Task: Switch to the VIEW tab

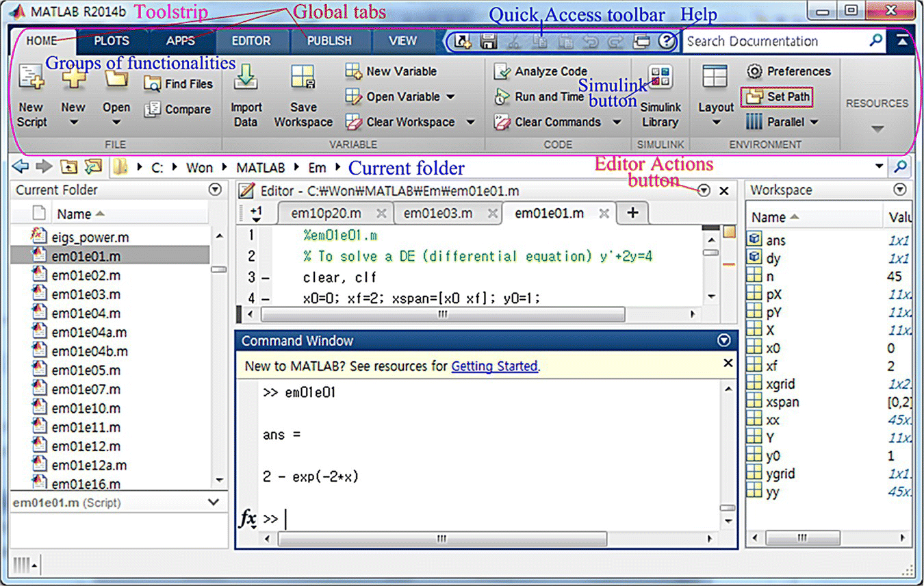Action: [402, 41]
